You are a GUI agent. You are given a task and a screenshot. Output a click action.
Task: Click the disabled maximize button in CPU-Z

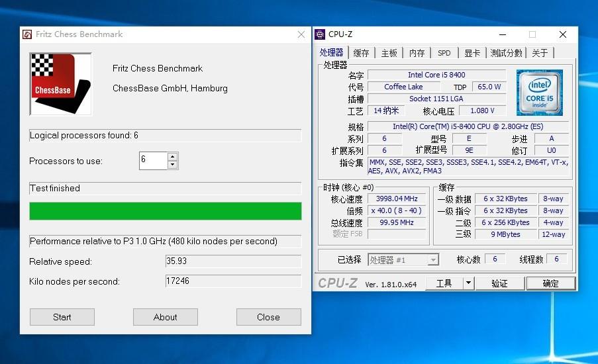pyautogui.click(x=532, y=34)
